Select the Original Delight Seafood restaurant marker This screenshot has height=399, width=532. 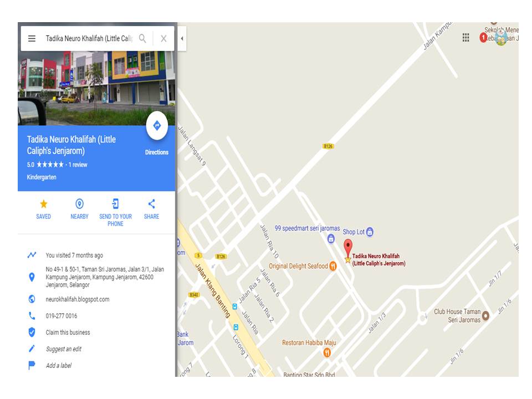tap(333, 267)
